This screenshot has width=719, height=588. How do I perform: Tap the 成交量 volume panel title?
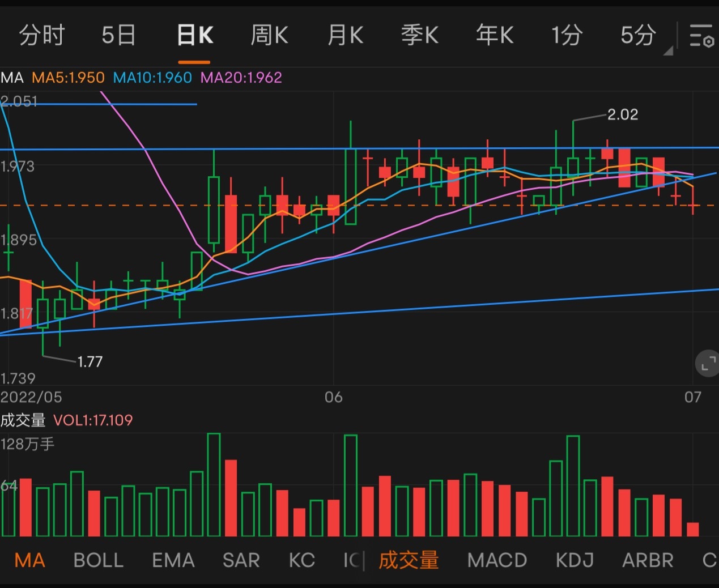23,420
